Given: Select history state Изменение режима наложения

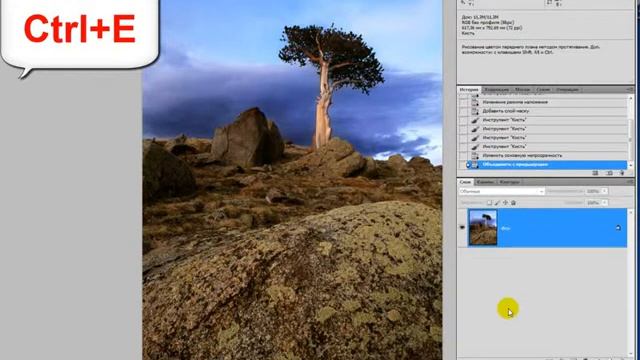Looking at the screenshot, I should 548,102.
